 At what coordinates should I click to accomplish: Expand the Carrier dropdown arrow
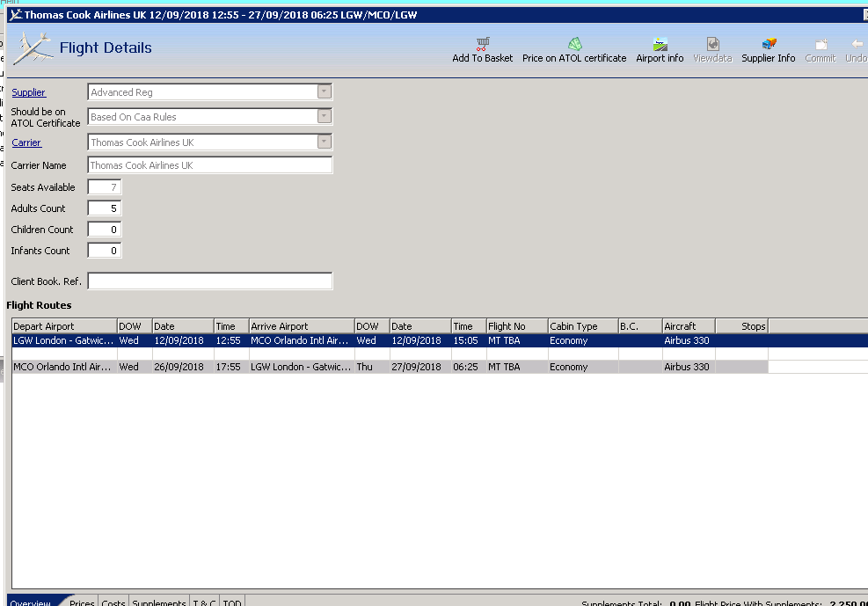pyautogui.click(x=325, y=142)
